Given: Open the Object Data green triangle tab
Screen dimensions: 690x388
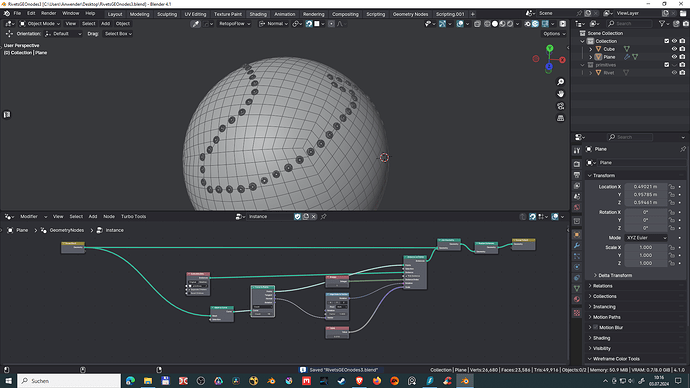Looking at the screenshot, I should tap(577, 289).
